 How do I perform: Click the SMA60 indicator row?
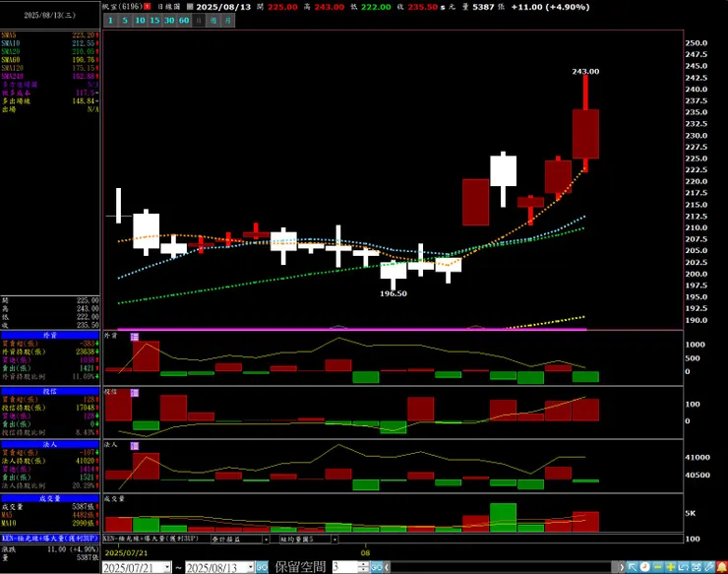(49, 60)
